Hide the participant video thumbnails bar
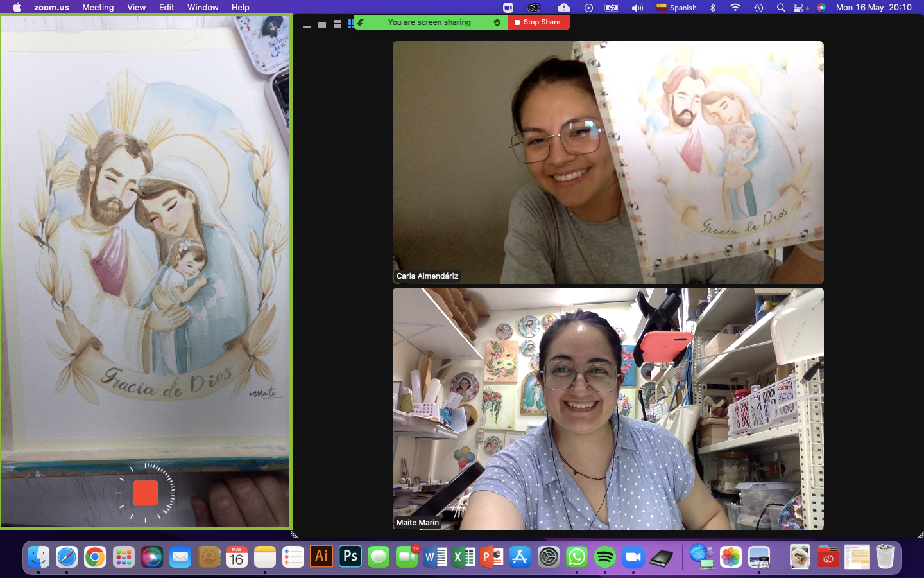 307,25
